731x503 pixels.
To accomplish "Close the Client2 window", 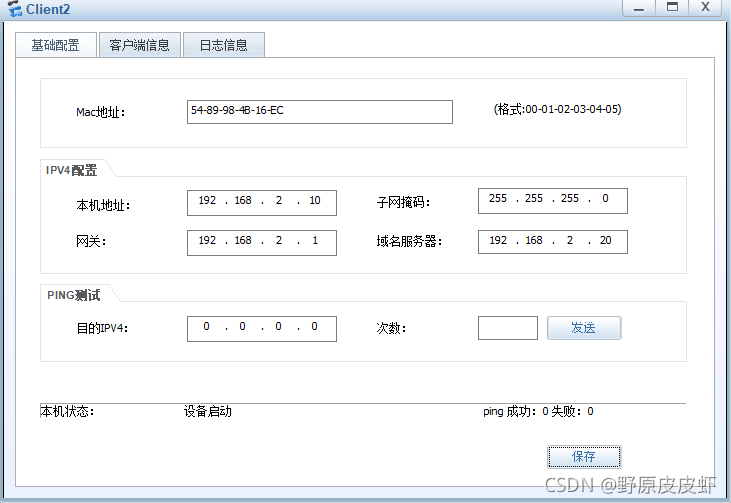I will tap(705, 8).
